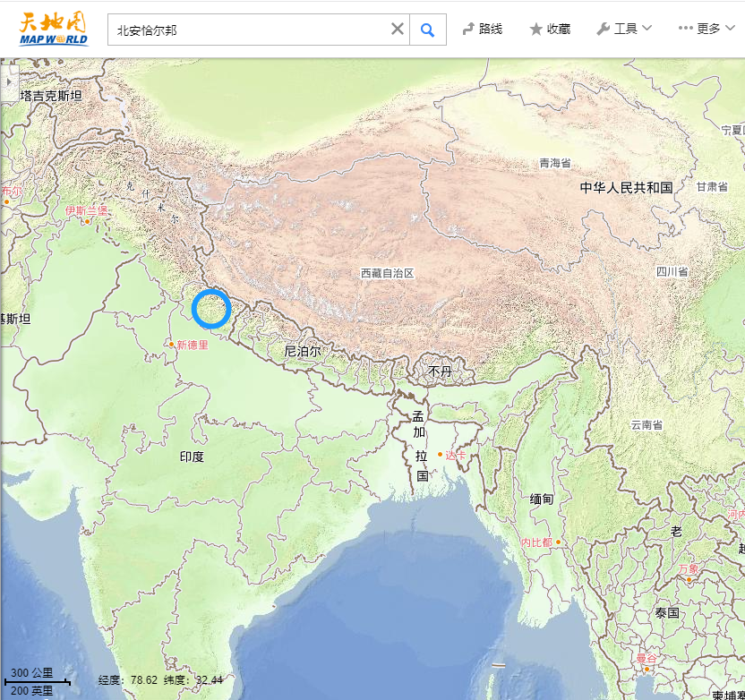Click the 西藏自治区 label on the map
The image size is (745, 700).
coord(388,273)
